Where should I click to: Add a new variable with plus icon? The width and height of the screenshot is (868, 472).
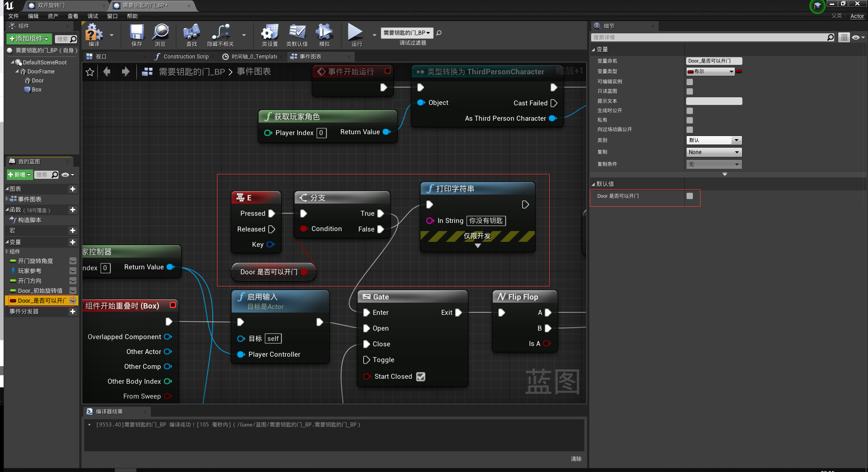(x=72, y=242)
